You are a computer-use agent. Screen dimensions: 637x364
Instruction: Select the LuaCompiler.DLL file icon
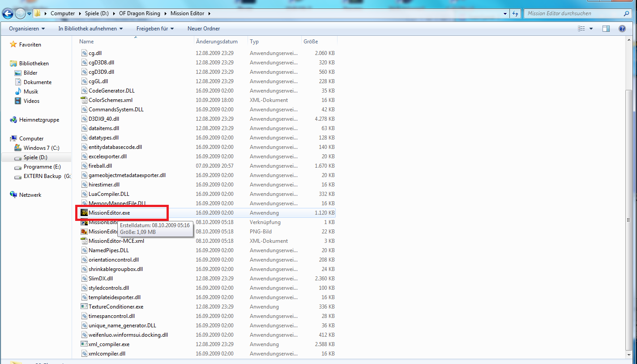coord(84,194)
